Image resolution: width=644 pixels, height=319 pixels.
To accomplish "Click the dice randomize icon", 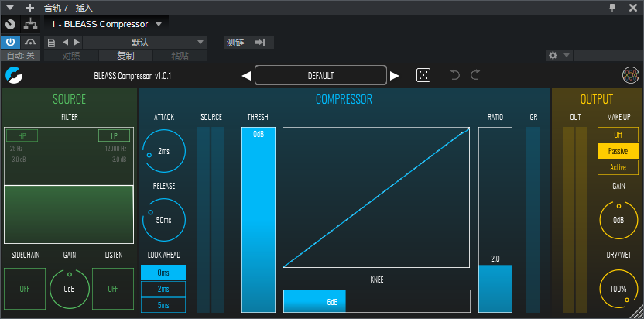I will click(x=423, y=76).
